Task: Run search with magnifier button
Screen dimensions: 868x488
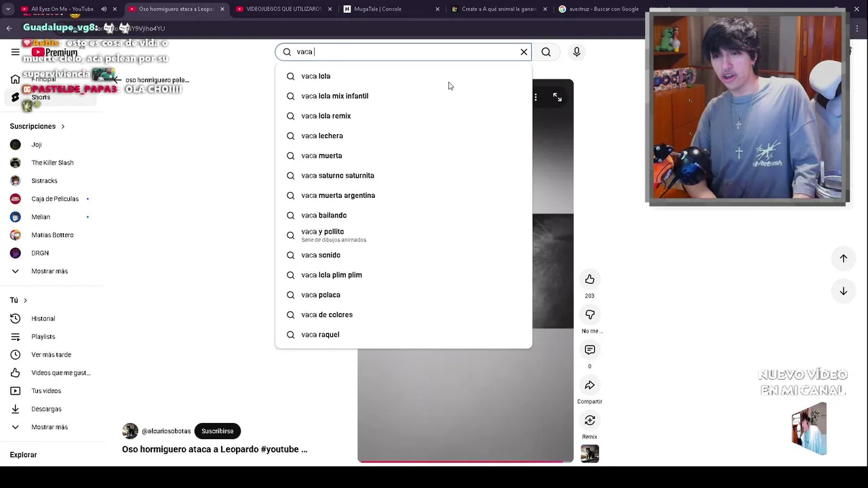Action: (x=546, y=52)
